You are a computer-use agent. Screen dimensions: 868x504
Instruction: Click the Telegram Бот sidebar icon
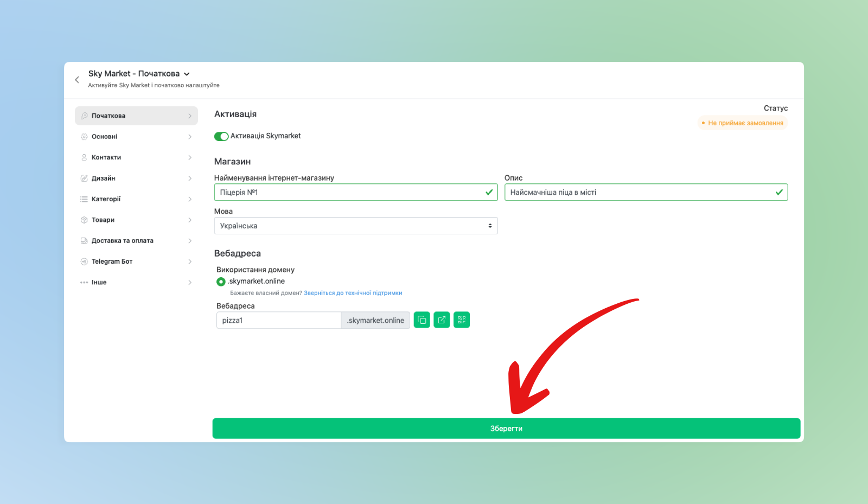tap(84, 261)
